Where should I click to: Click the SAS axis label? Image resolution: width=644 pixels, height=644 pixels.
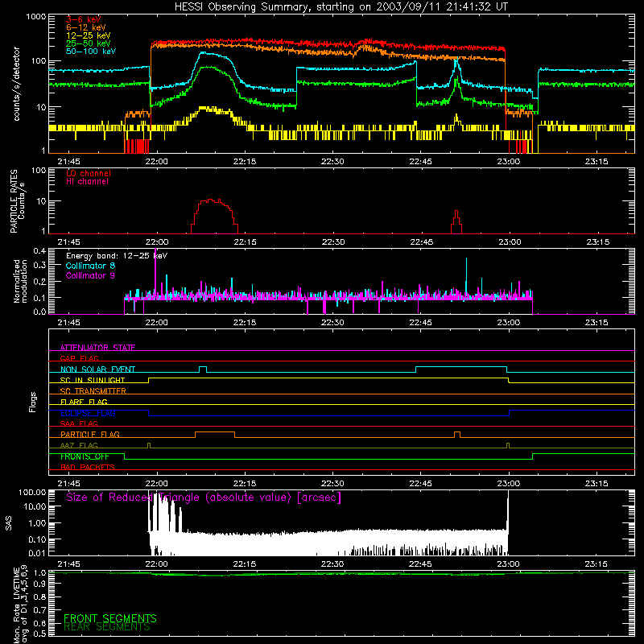pyautogui.click(x=9, y=523)
